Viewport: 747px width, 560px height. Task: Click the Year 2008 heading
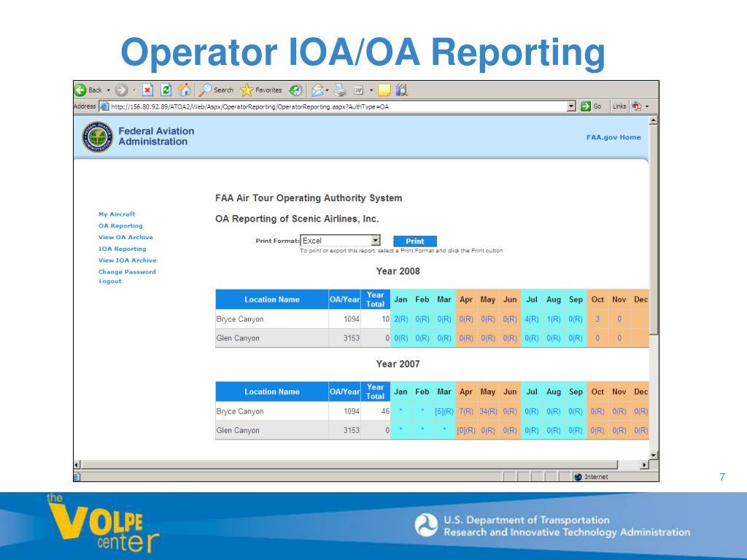398,271
